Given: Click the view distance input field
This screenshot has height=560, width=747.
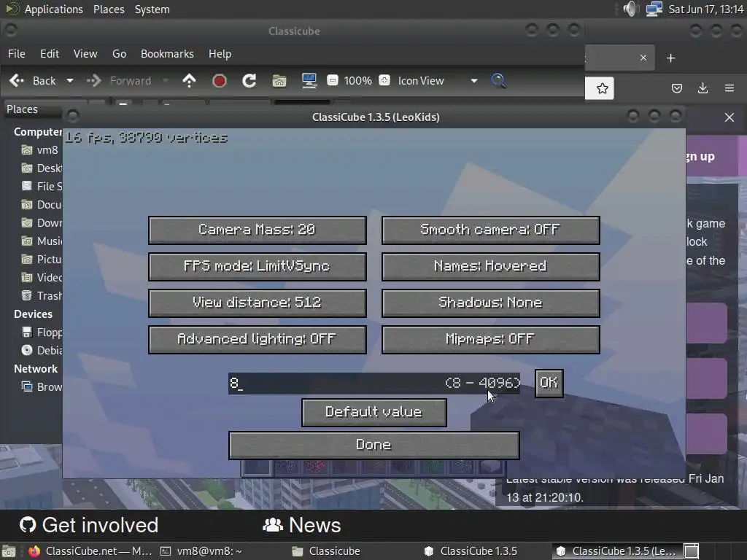Looking at the screenshot, I should click(x=374, y=384).
